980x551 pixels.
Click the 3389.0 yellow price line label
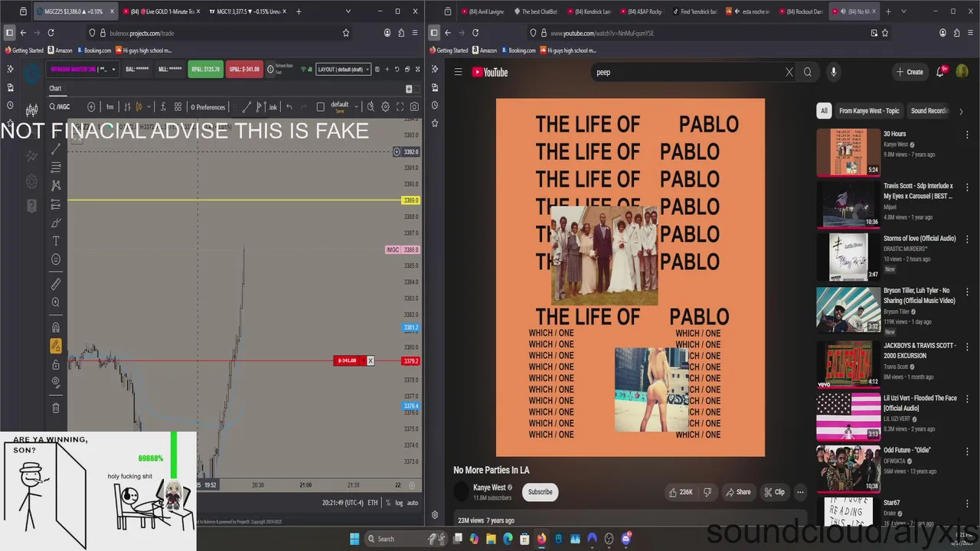(x=411, y=201)
